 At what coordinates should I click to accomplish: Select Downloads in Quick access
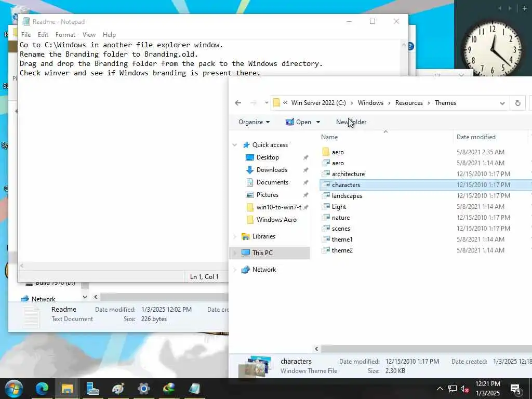tap(272, 170)
